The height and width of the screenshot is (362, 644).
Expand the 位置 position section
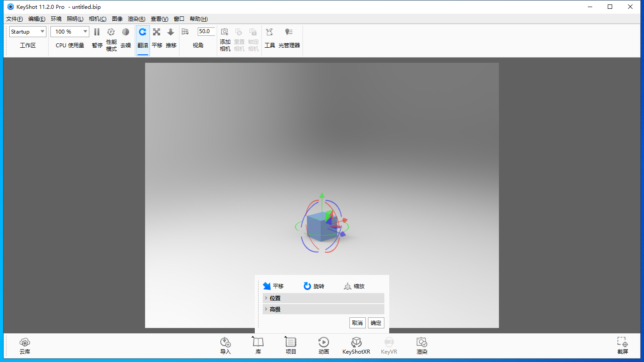click(323, 298)
